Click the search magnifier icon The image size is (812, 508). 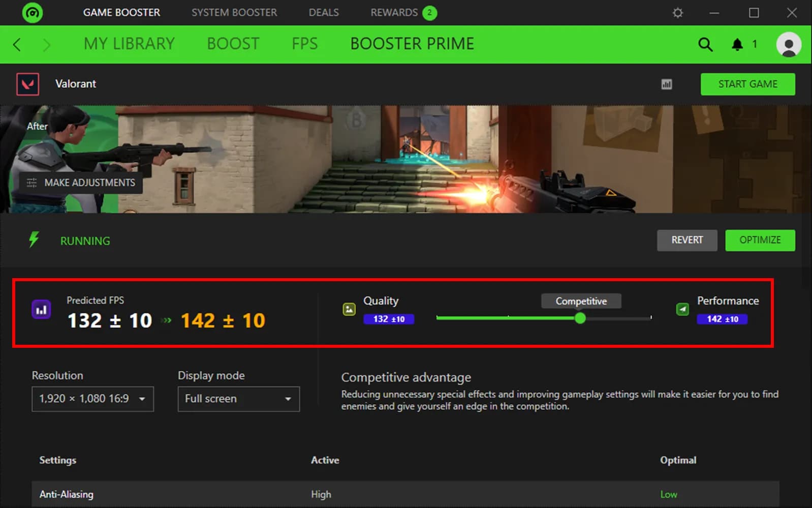[x=705, y=45]
